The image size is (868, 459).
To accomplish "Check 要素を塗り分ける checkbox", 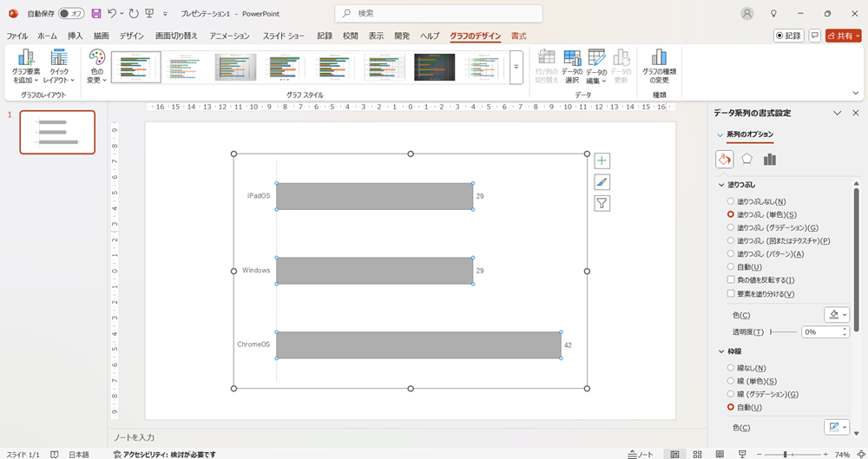I will (731, 294).
